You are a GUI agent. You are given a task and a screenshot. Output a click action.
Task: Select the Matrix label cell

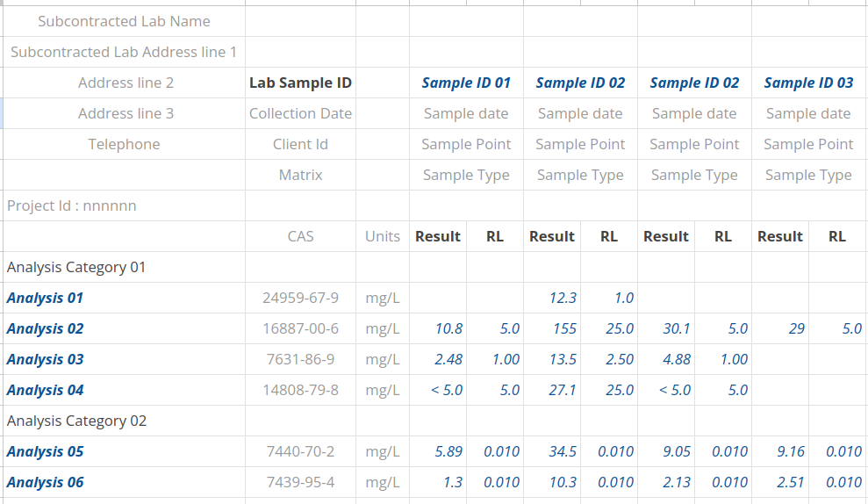click(300, 175)
